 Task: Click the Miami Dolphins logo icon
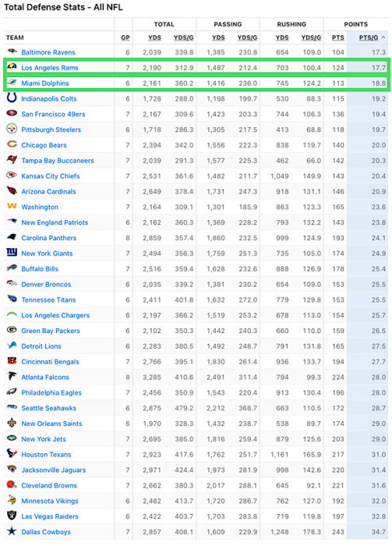(x=12, y=83)
